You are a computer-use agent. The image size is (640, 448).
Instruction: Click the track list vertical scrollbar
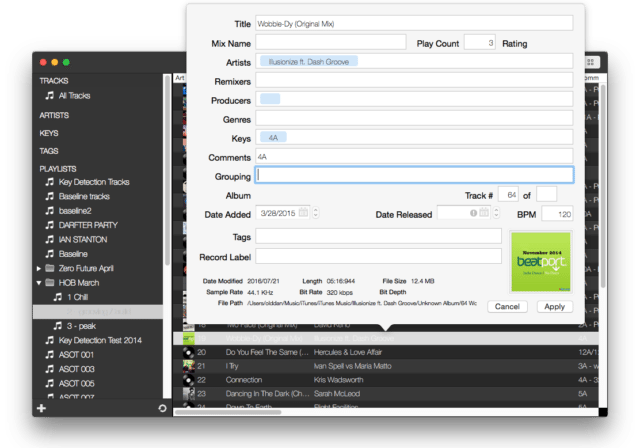[x=603, y=186]
